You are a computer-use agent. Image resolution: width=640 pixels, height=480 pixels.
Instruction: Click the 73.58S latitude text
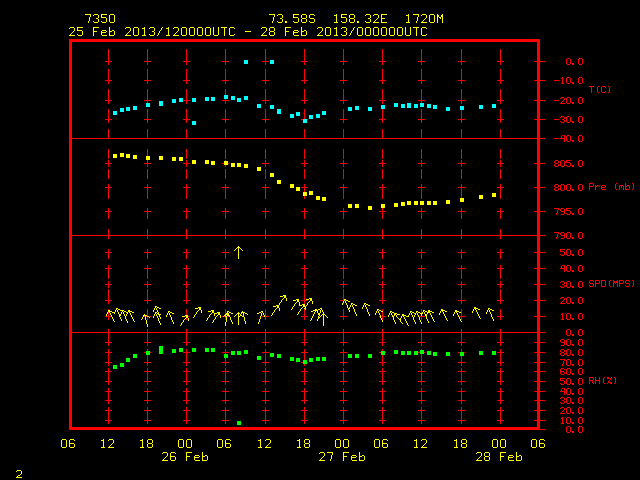pos(292,19)
